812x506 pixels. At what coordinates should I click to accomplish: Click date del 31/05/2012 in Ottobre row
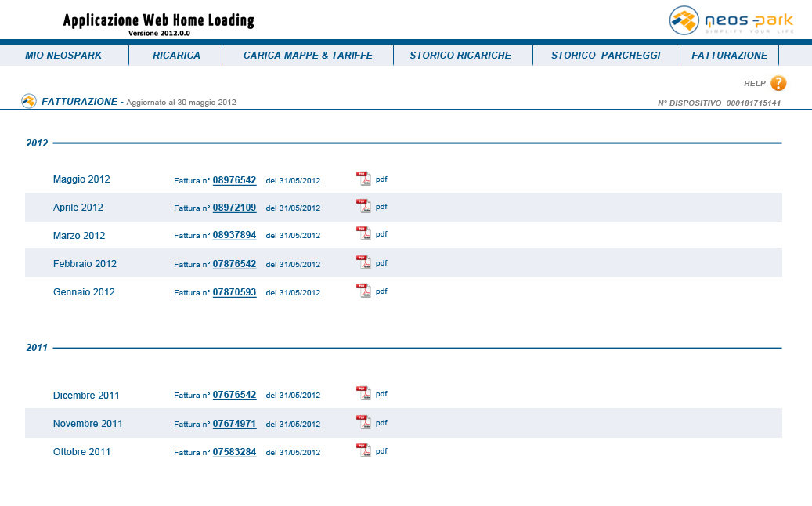click(293, 453)
